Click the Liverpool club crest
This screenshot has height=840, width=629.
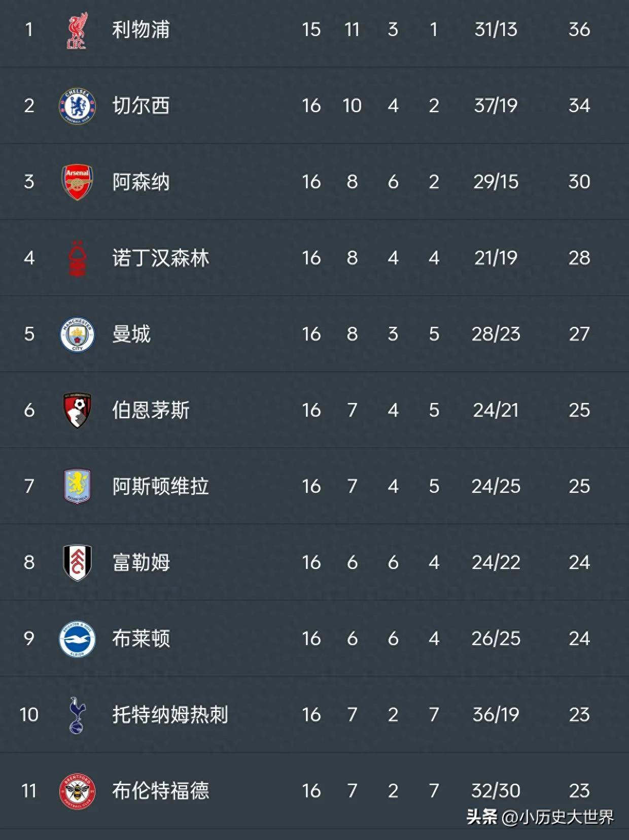(77, 30)
